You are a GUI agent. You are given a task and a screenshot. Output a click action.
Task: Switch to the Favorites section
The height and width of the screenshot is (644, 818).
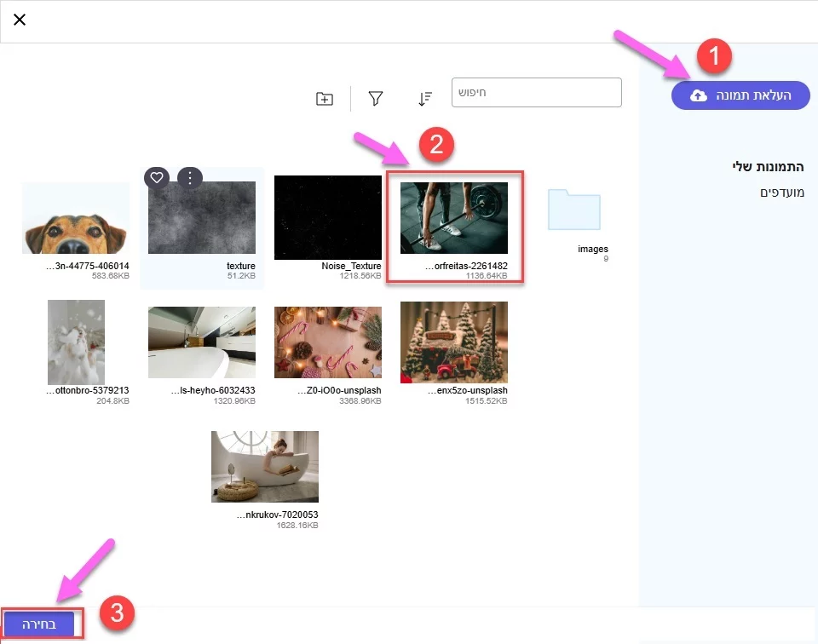tap(782, 193)
